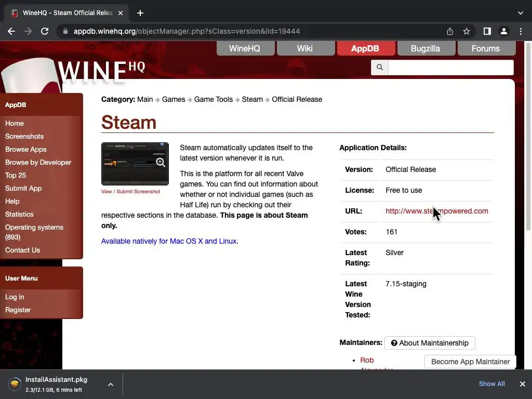This screenshot has height=399, width=532.
Task: Open Contact Us in sidebar
Action: 22,250
